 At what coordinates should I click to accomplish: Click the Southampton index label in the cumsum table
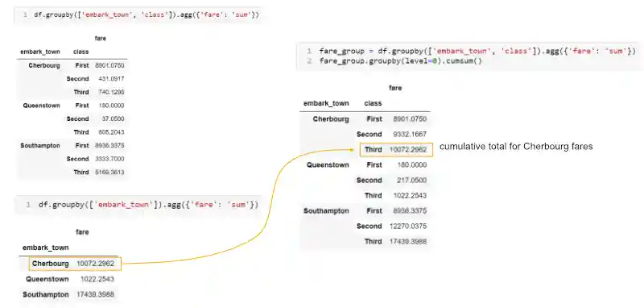(x=326, y=211)
